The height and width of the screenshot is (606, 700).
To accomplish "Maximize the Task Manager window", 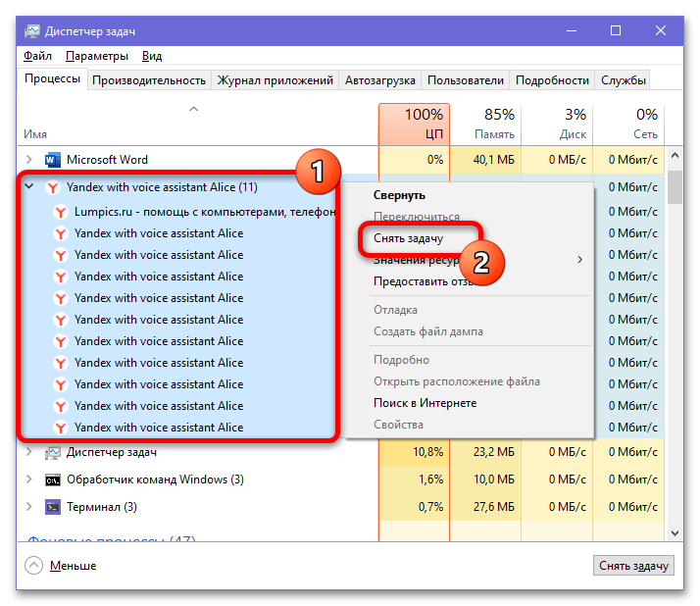I will click(616, 30).
